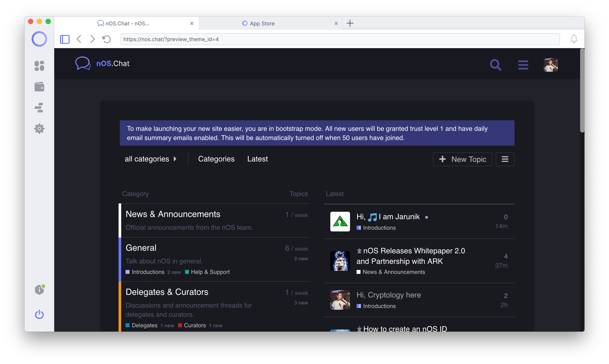Screen dimensions: 609x364
Task: Open the hamburger menu in forum header
Action: tap(523, 65)
